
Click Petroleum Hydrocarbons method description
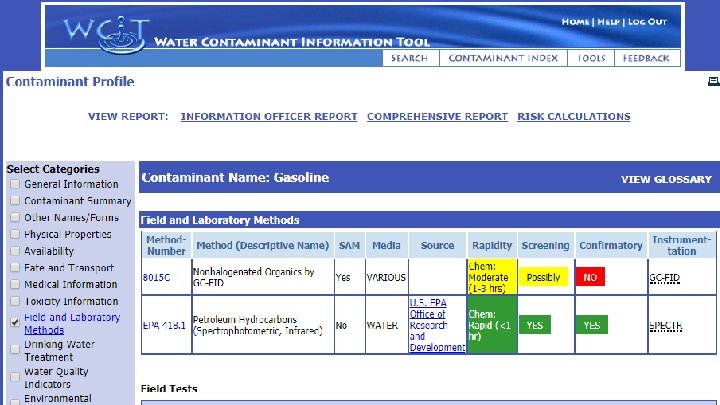[258, 325]
